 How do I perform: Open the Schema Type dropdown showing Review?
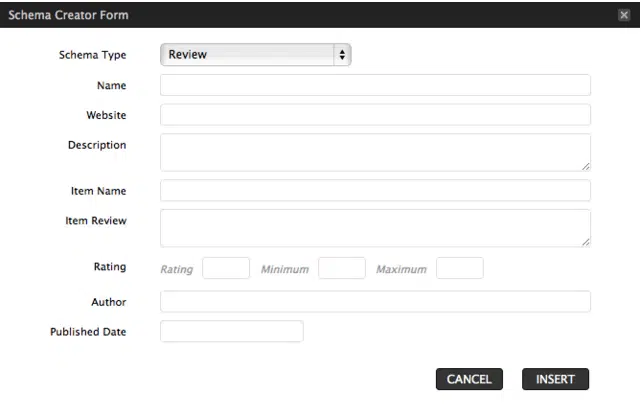pyautogui.click(x=255, y=55)
